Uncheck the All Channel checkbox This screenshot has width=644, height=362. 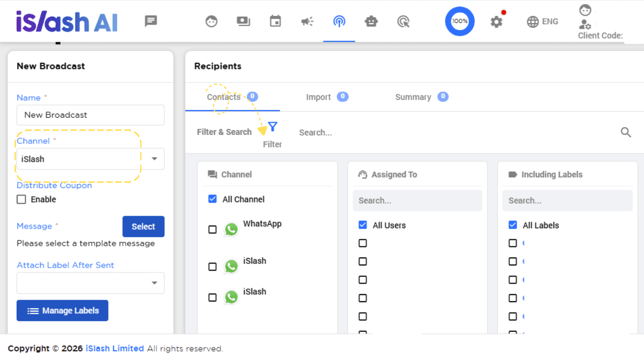[212, 199]
